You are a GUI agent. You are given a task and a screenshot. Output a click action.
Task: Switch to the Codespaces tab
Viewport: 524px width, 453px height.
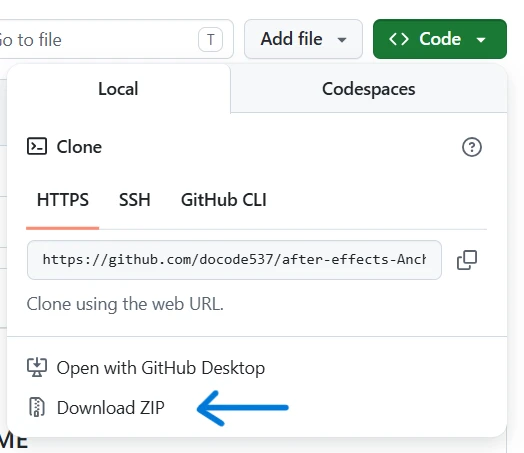pos(369,89)
